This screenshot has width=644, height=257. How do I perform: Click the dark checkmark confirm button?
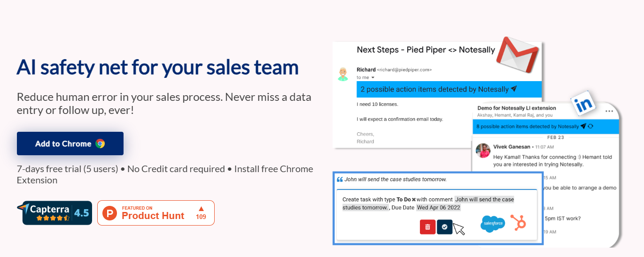click(x=444, y=227)
